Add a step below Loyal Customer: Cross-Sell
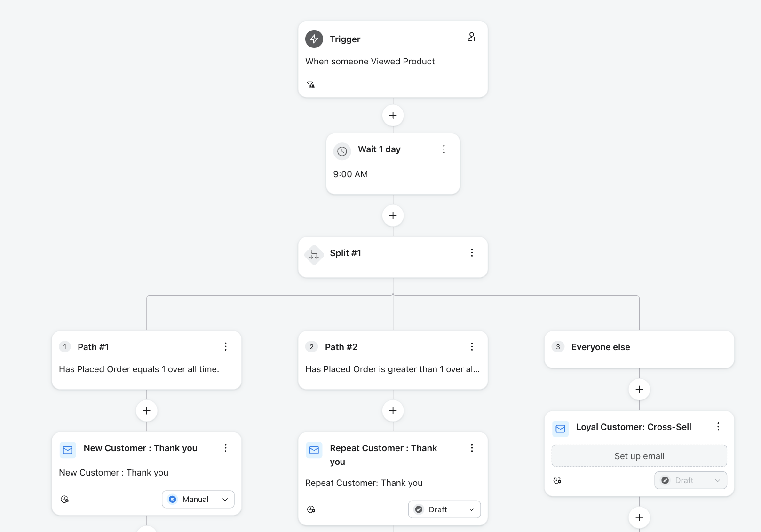Screen dimensions: 761x532 639,517
